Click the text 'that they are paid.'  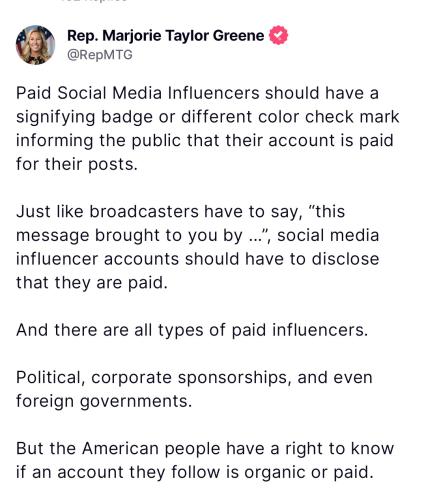click(x=92, y=283)
